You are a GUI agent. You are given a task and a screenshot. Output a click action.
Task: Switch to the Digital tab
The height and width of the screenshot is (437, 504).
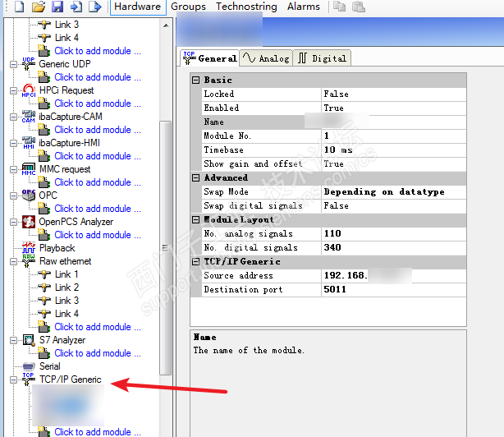pos(322,58)
